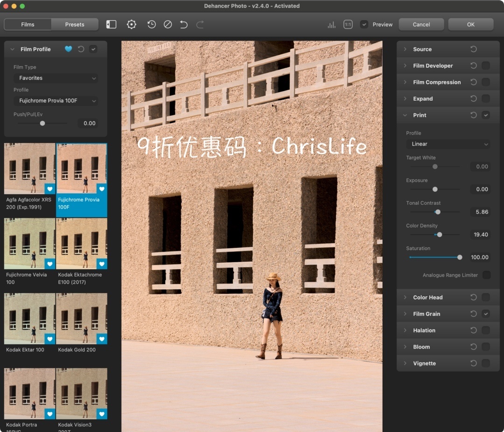Reset the Color Head section
This screenshot has height=432, width=504.
pyautogui.click(x=474, y=297)
